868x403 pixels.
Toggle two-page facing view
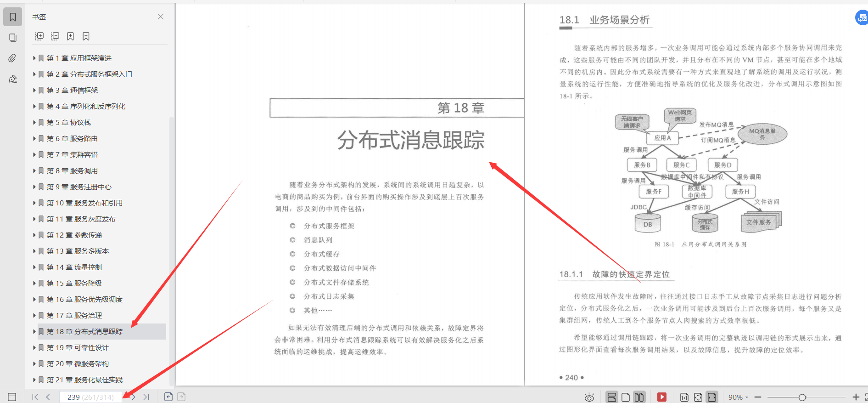click(639, 397)
